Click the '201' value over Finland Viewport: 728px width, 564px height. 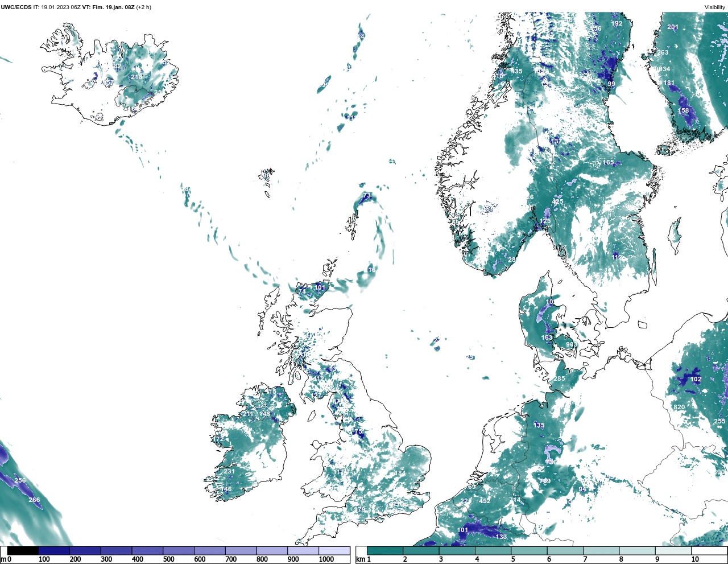[673, 27]
